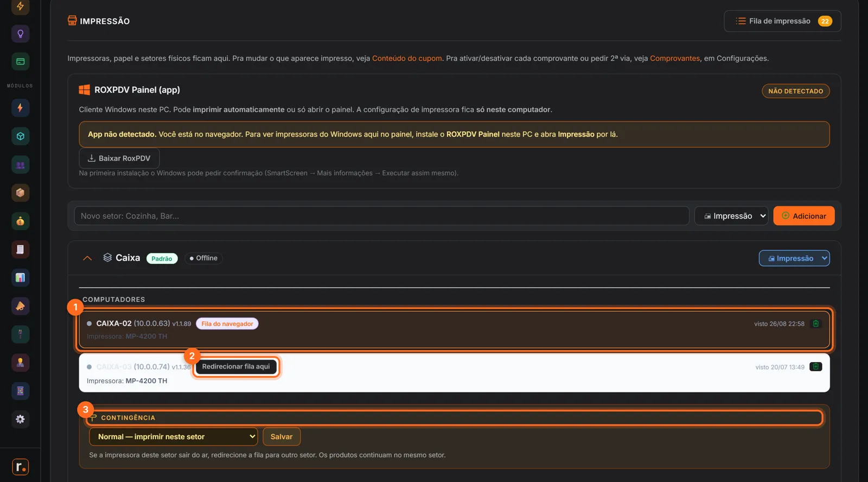The image size is (868, 482).
Task: Open the Impressão dropdown in the Caixa header
Action: pos(794,258)
